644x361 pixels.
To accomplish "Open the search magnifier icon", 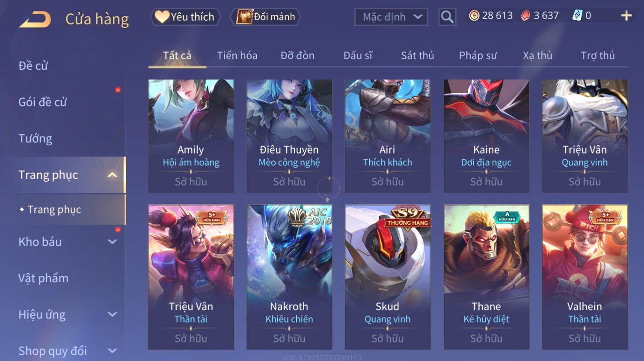I will pyautogui.click(x=447, y=17).
